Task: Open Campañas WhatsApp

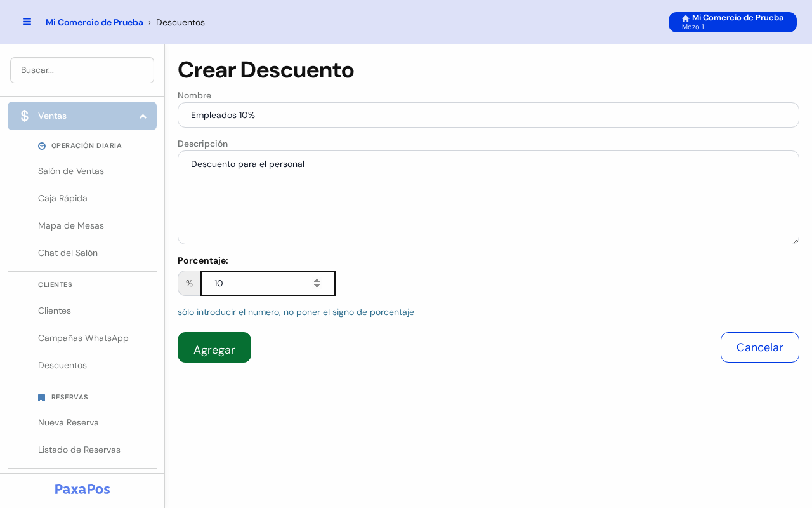Action: (x=83, y=338)
